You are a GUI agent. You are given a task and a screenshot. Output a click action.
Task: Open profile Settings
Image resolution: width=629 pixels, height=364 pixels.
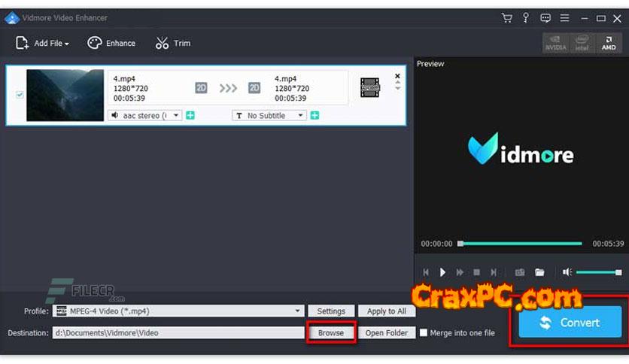coord(331,311)
